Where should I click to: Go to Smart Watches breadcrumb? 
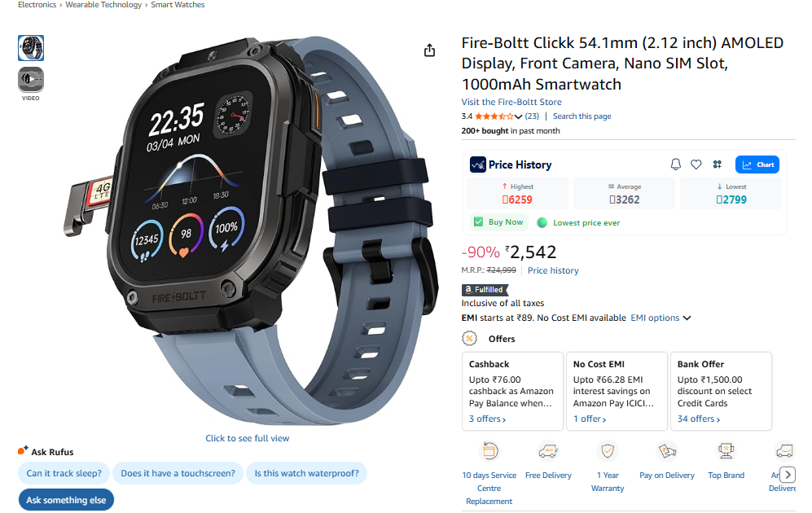[x=178, y=5]
